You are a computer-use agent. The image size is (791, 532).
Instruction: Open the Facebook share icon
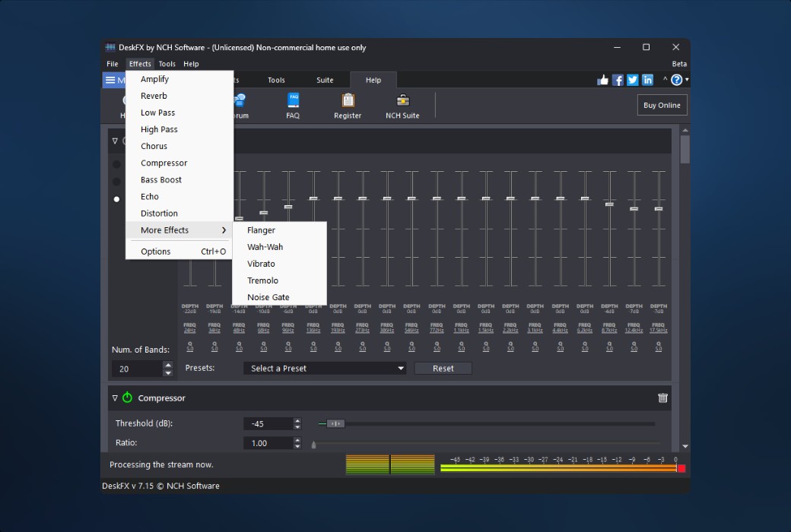618,80
